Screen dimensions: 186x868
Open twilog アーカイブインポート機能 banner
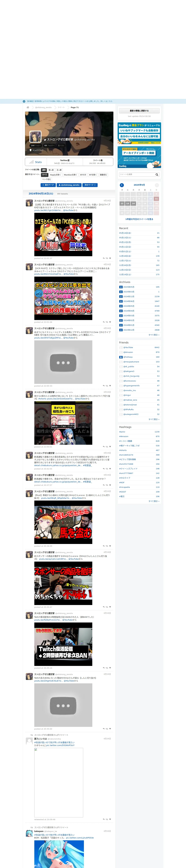[139, 157]
